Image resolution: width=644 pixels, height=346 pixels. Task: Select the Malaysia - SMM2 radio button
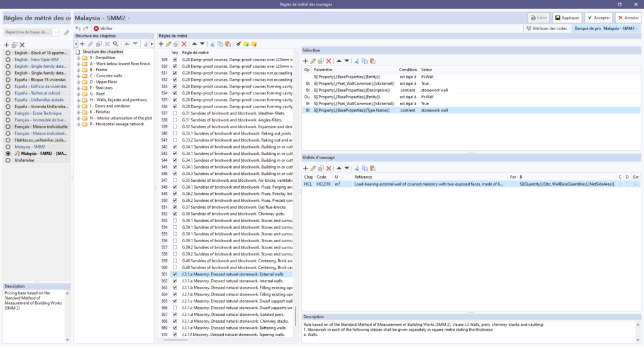pos(8,147)
